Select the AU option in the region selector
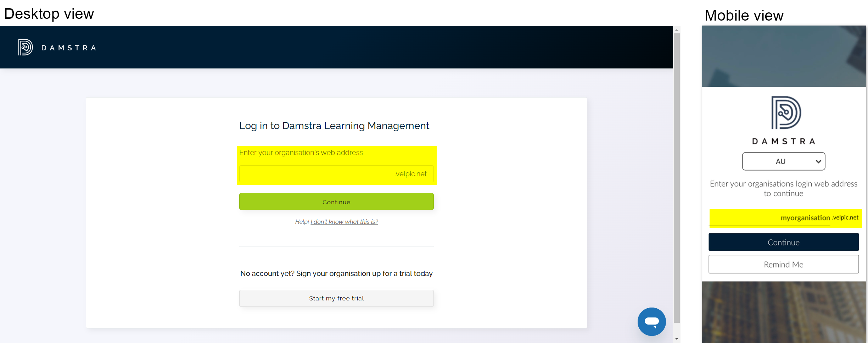This screenshot has width=868, height=343. pyautogui.click(x=781, y=161)
